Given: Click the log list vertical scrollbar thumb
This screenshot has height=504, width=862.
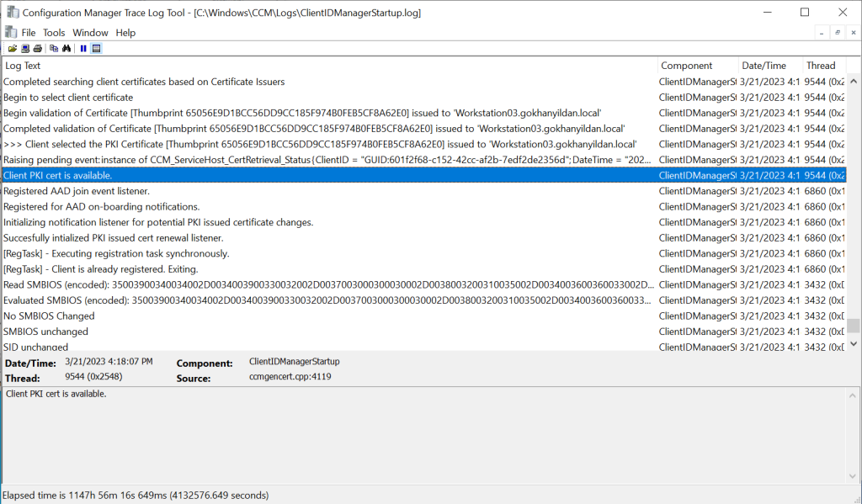Looking at the screenshot, I should click(854, 326).
